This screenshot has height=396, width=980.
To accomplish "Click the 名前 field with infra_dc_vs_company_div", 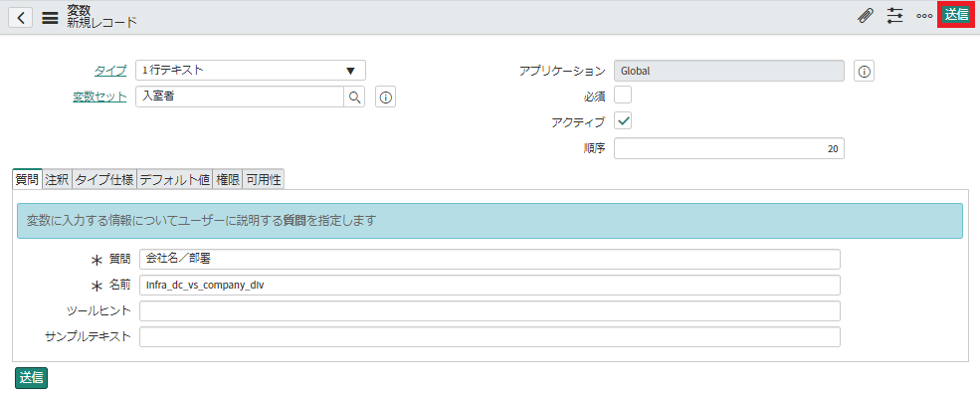I will pyautogui.click(x=490, y=285).
